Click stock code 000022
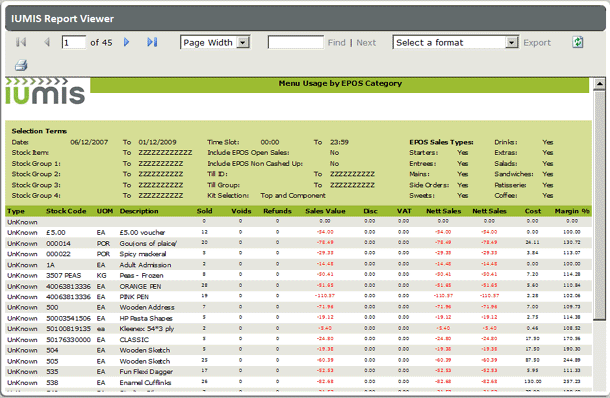Image resolution: width=610 pixels, height=398 pixels. click(x=58, y=254)
